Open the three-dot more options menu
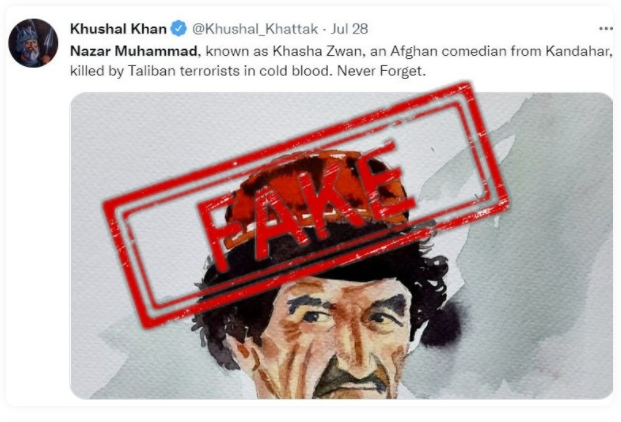This screenshot has height=422, width=621. click(606, 29)
